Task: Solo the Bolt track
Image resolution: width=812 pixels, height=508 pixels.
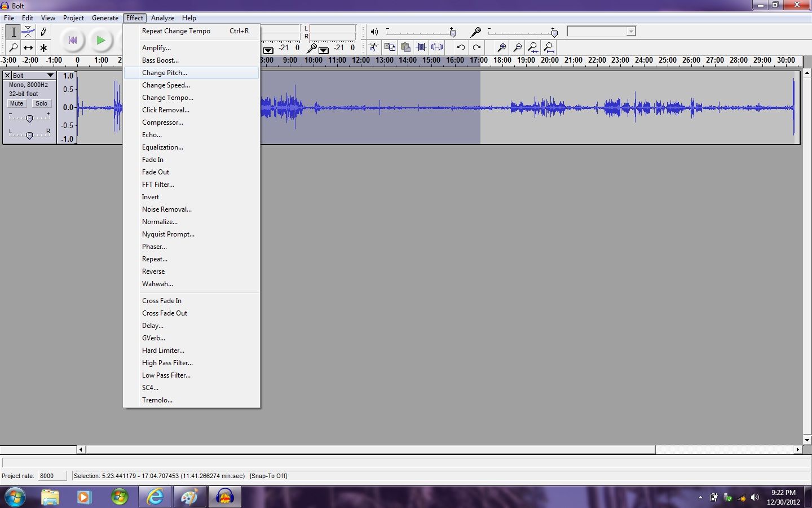Action: click(x=41, y=103)
